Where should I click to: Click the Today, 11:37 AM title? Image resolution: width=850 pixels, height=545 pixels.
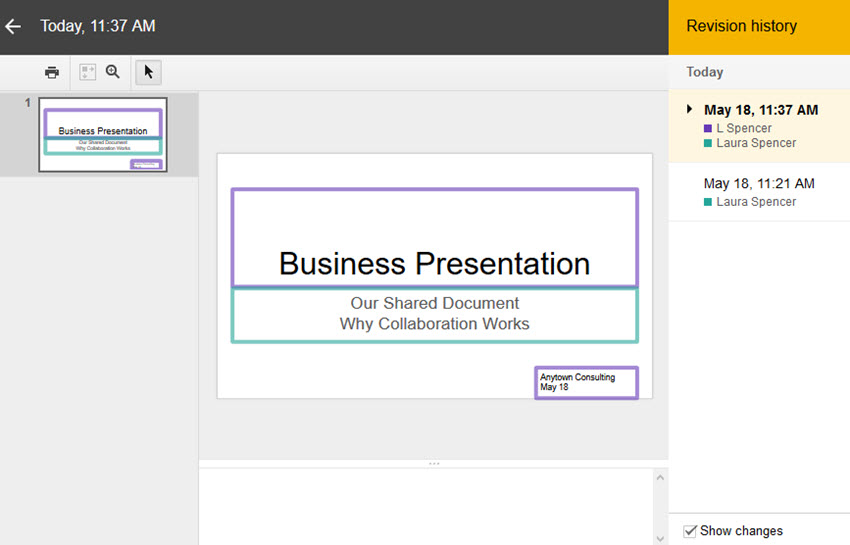pos(98,26)
